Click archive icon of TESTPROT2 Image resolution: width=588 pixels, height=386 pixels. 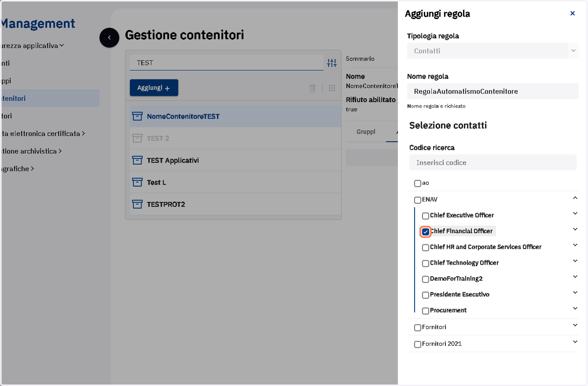point(137,204)
